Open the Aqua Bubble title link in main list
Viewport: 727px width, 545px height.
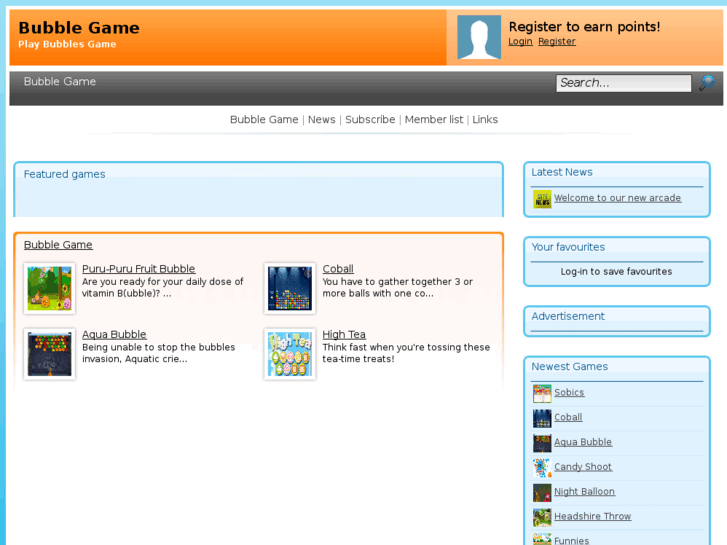(x=114, y=334)
